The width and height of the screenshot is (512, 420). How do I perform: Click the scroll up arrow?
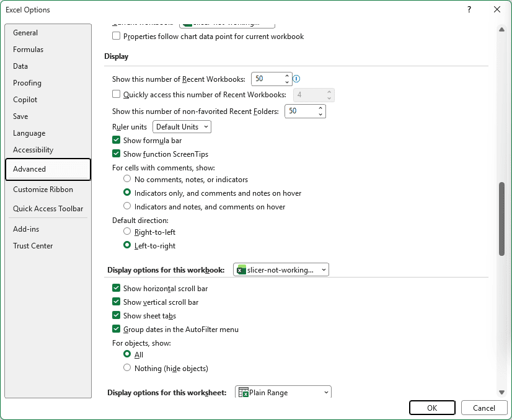point(501,29)
